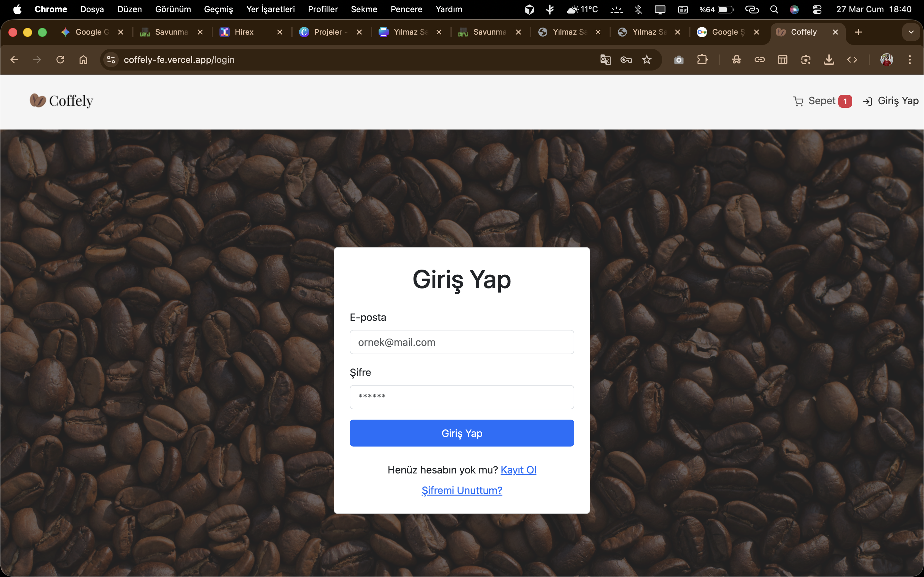Follow the Şifremi Unuttum? link
The image size is (924, 577).
[462, 490]
